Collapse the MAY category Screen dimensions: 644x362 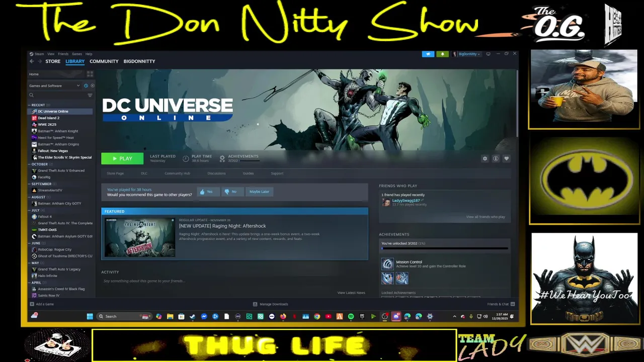[35, 263]
